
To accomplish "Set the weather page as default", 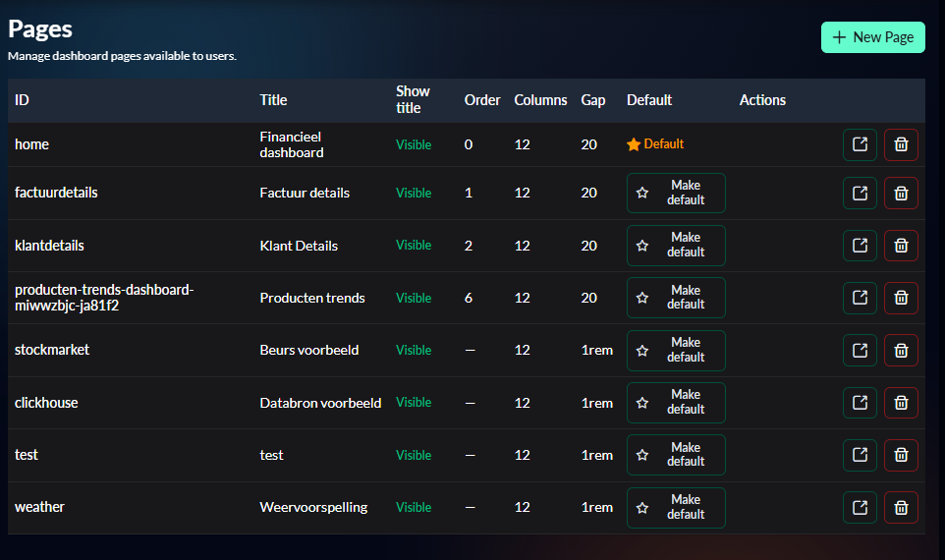I will 676,507.
